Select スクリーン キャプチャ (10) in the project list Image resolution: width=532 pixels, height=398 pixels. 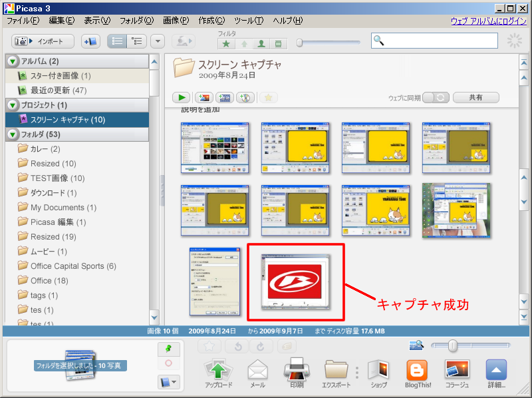pyautogui.click(x=77, y=120)
